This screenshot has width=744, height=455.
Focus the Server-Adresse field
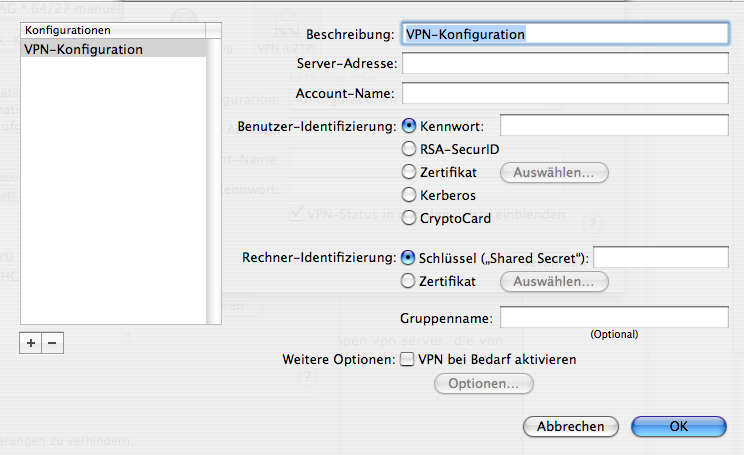(x=565, y=63)
